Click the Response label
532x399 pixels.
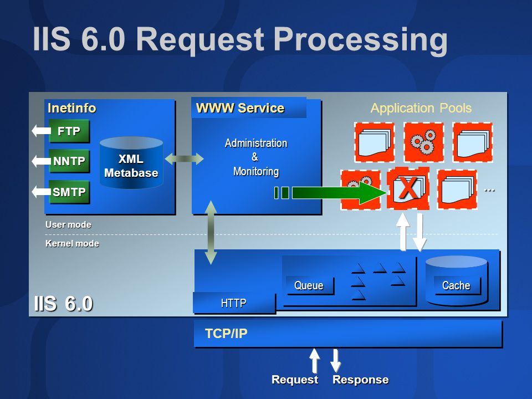[x=361, y=379]
